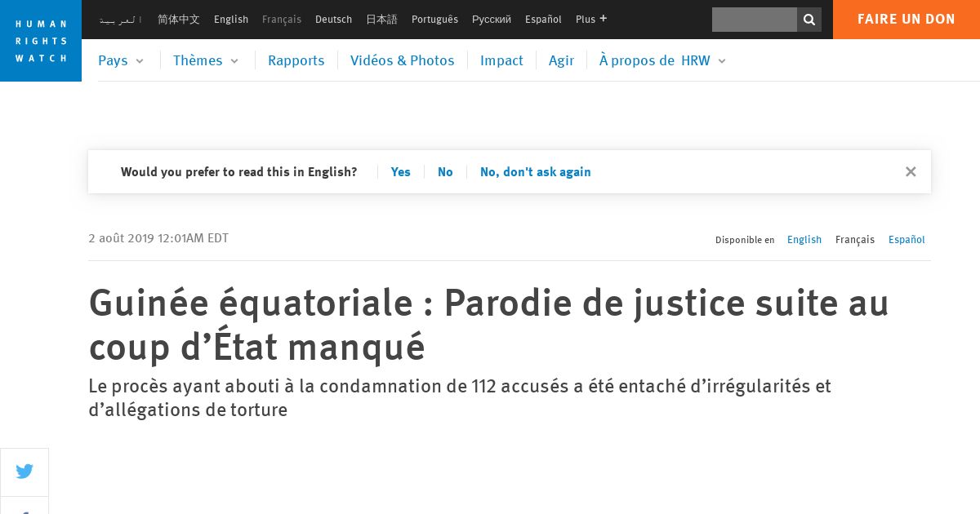Expand the Plus + more languages menu
The width and height of the screenshot is (980, 514).
[x=590, y=20]
